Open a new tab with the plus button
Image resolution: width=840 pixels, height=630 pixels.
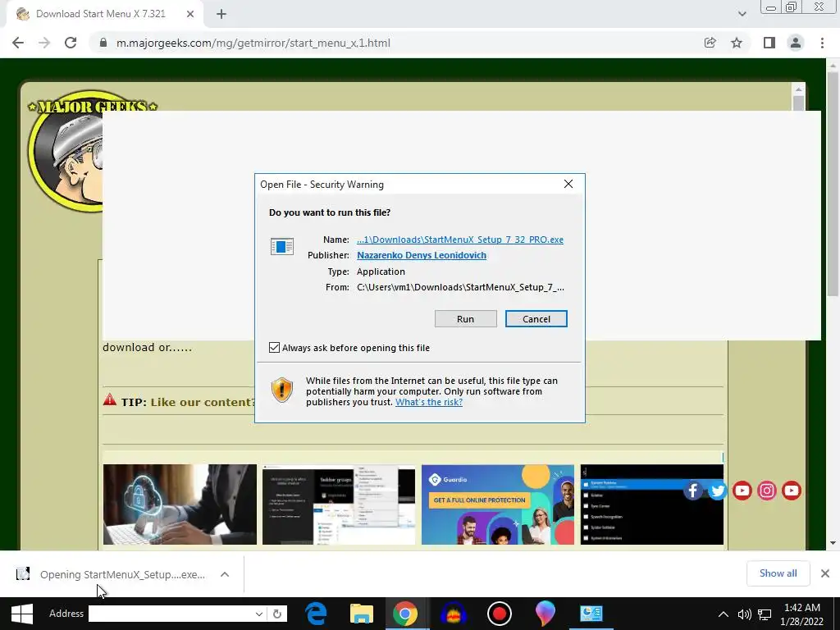point(221,15)
